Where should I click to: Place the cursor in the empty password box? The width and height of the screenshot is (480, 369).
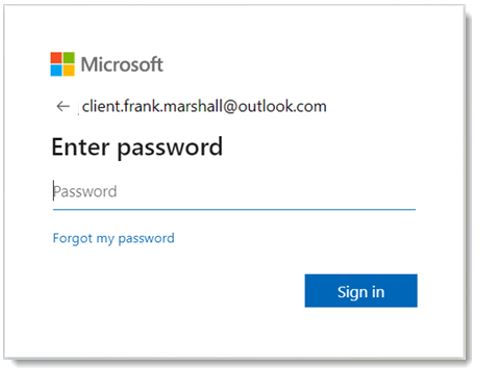pos(234,192)
